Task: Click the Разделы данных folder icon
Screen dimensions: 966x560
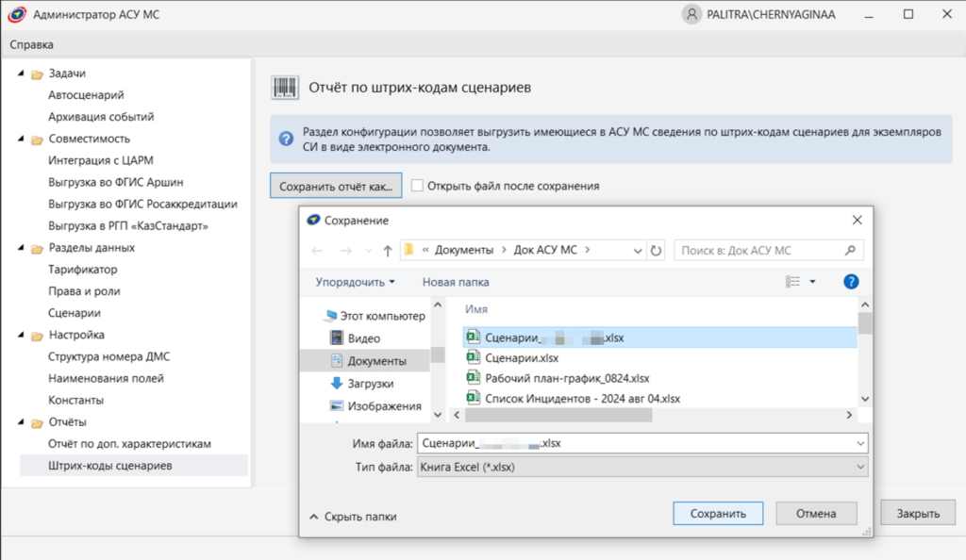Action: point(37,249)
